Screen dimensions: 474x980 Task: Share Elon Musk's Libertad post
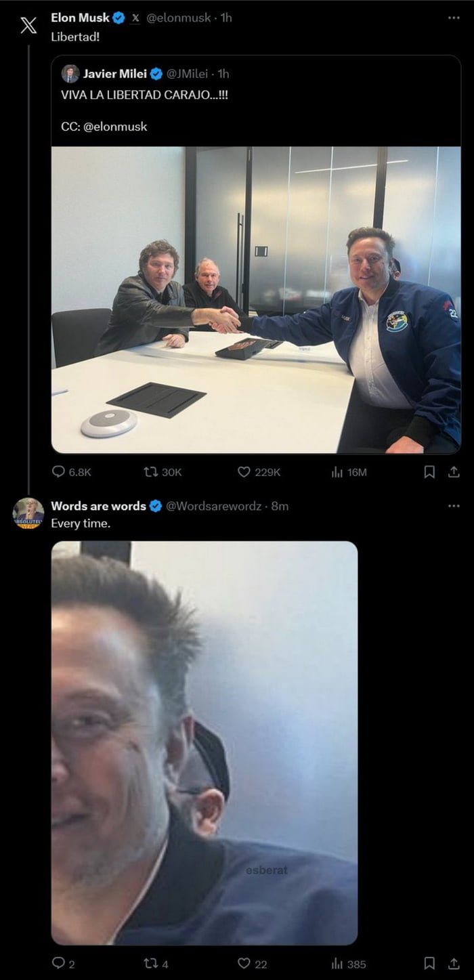click(x=454, y=472)
